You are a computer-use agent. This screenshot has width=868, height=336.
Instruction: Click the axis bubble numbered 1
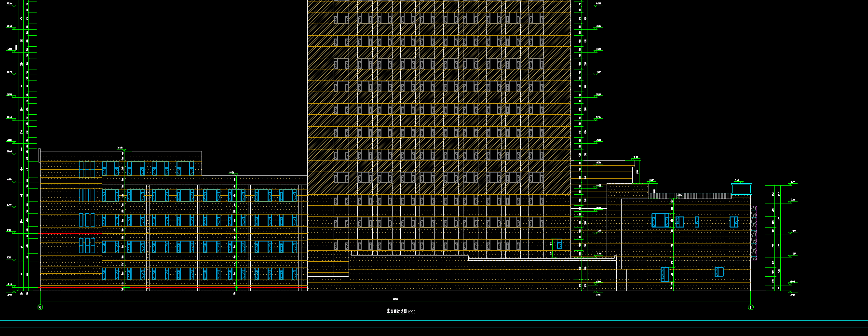point(750,307)
